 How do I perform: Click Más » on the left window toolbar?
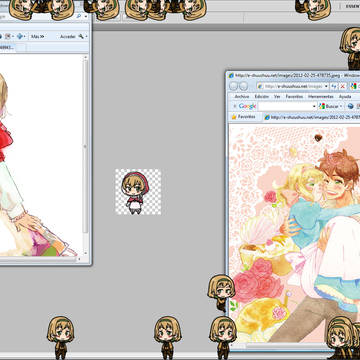37,36
